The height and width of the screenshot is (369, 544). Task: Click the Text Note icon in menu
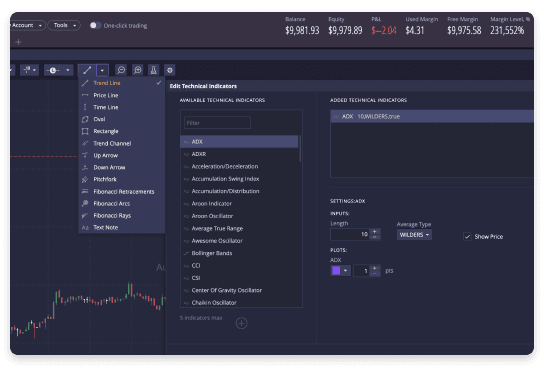pos(85,228)
